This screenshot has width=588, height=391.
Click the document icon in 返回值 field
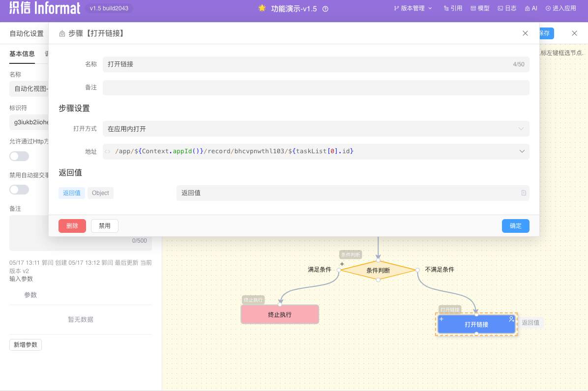click(x=524, y=193)
